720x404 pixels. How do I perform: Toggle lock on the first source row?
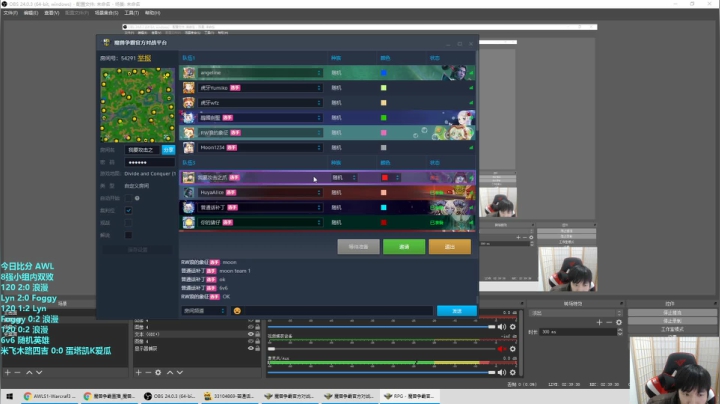258,320
